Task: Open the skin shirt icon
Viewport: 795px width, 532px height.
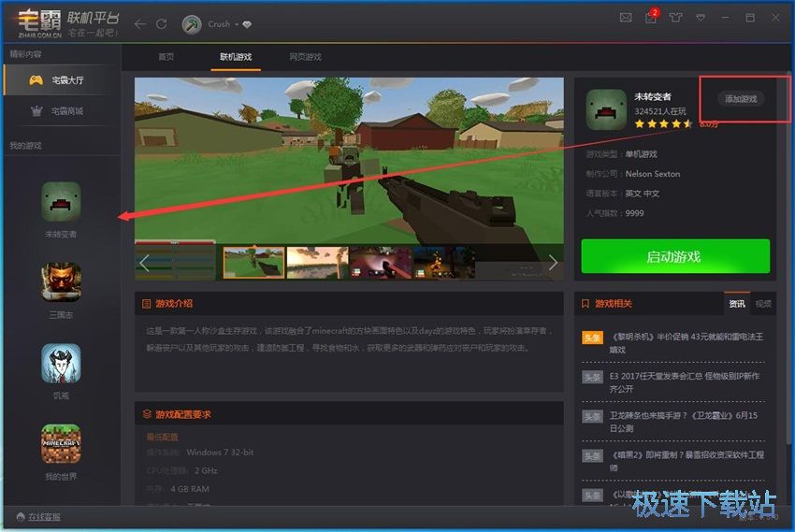Action: [675, 18]
